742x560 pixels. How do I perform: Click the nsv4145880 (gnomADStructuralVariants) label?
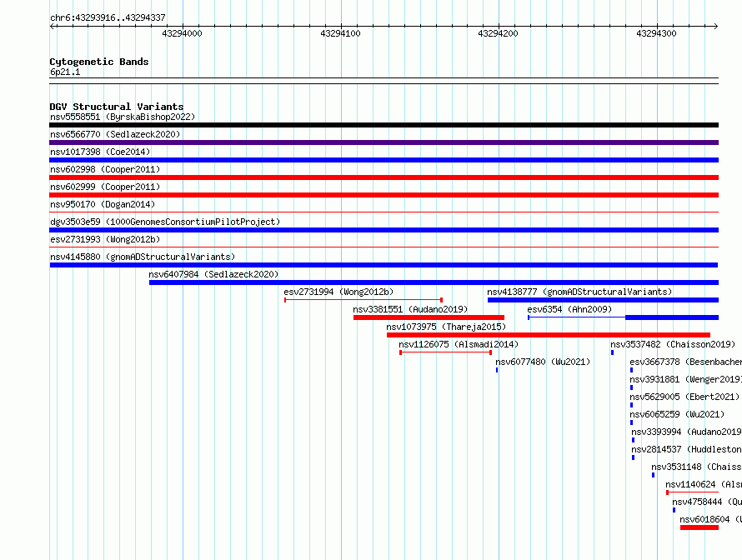143,257
